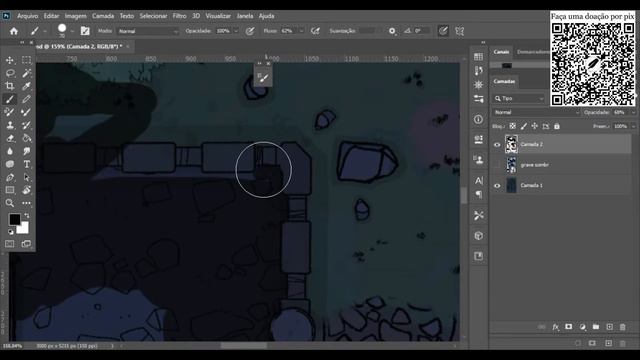Delete the selected layer trash icon
This screenshot has width=640, height=360.
(622, 327)
